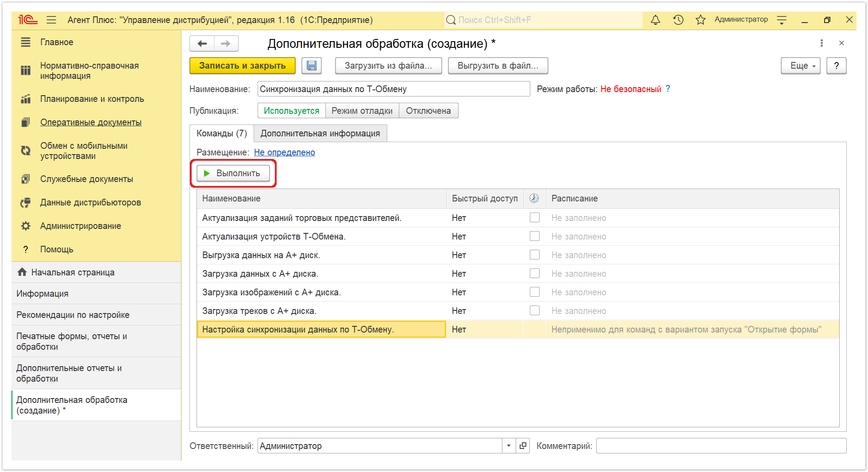Open history clock icon
The width and height of the screenshot is (868, 472).
tap(678, 20)
